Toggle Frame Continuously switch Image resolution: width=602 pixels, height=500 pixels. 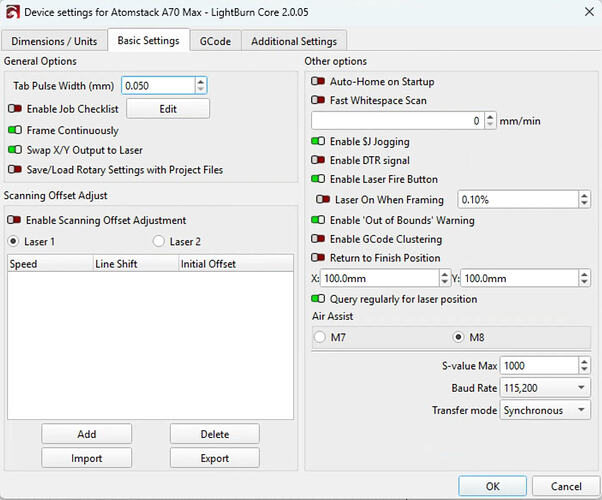15,130
